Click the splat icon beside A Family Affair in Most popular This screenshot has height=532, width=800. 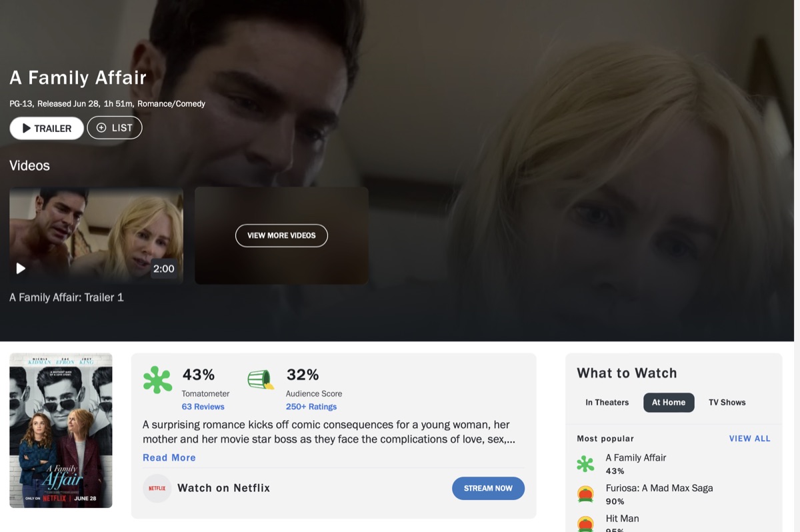coord(585,464)
